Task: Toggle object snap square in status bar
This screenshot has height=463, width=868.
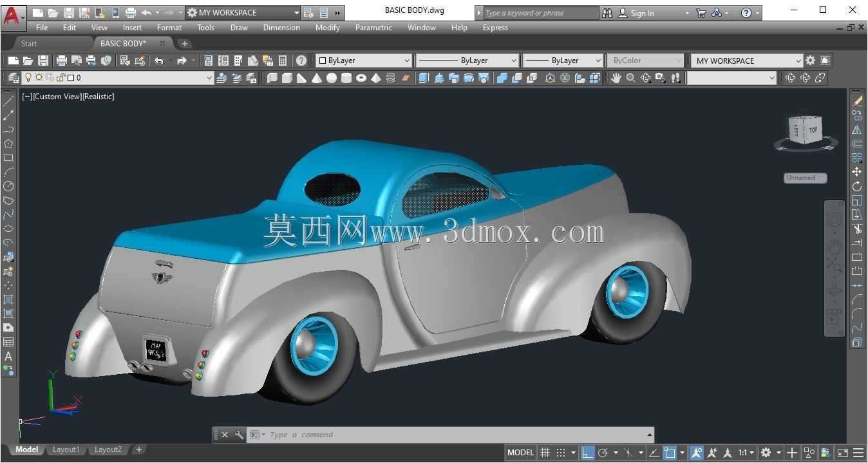Action: [670, 453]
